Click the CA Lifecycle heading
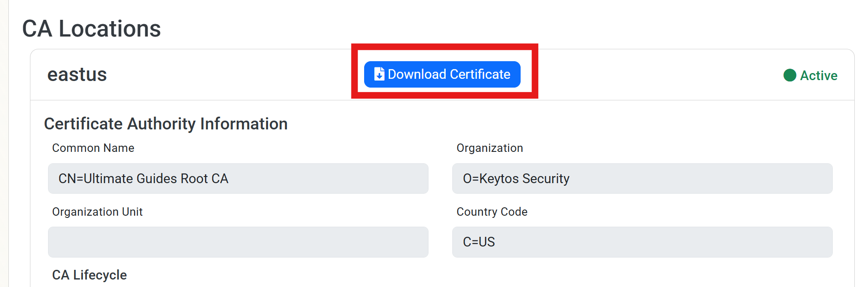Image resolution: width=868 pixels, height=287 pixels. point(89,275)
